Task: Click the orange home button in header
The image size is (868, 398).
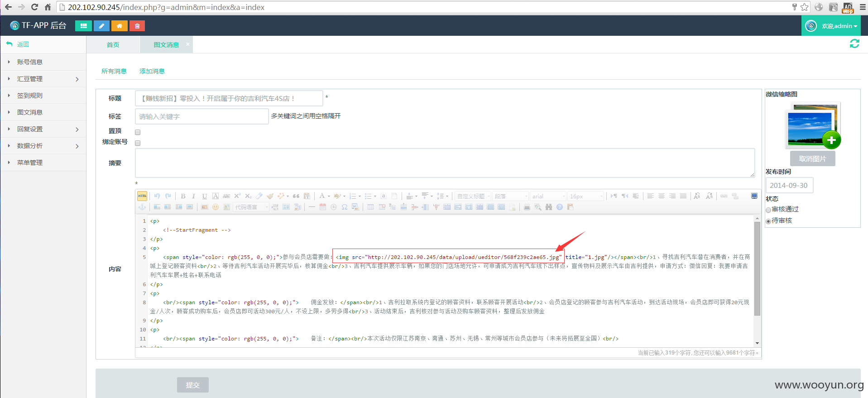Action: (x=120, y=26)
